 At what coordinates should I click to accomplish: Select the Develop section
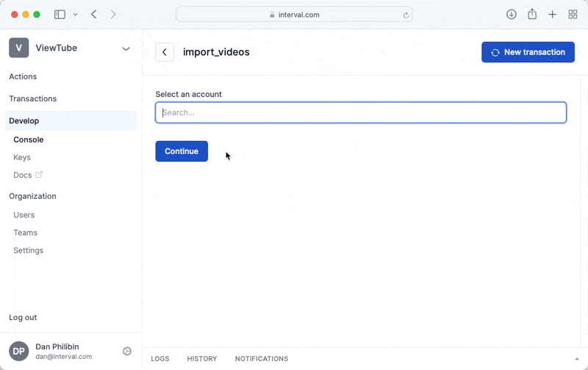71,120
